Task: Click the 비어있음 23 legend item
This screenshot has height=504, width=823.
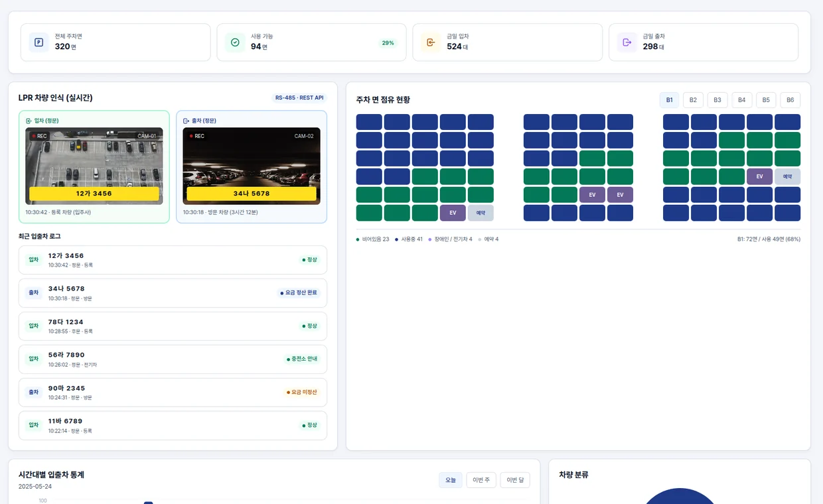Action: pyautogui.click(x=372, y=239)
